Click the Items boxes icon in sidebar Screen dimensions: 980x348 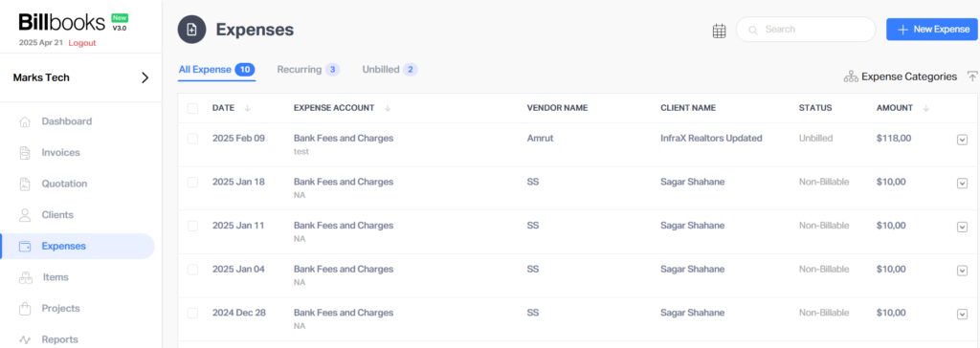[25, 277]
